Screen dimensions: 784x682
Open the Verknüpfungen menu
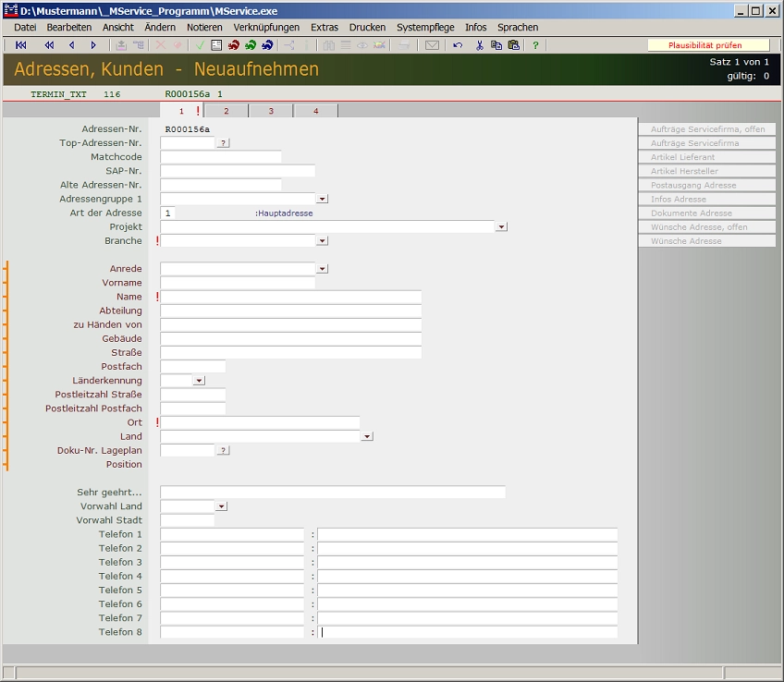[x=266, y=28]
